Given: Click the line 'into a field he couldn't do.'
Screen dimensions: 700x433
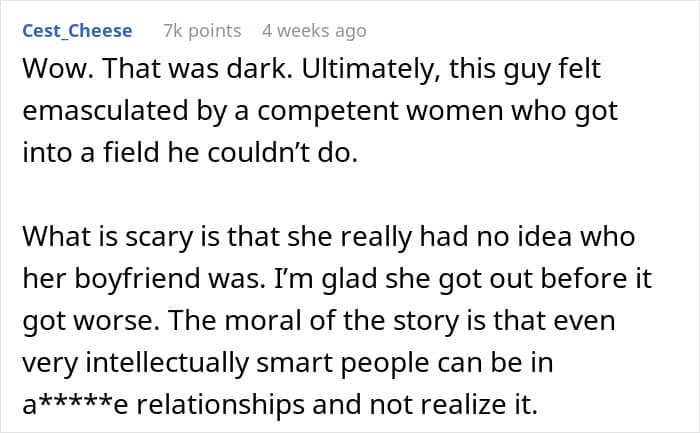Looking at the screenshot, I should [190, 152].
